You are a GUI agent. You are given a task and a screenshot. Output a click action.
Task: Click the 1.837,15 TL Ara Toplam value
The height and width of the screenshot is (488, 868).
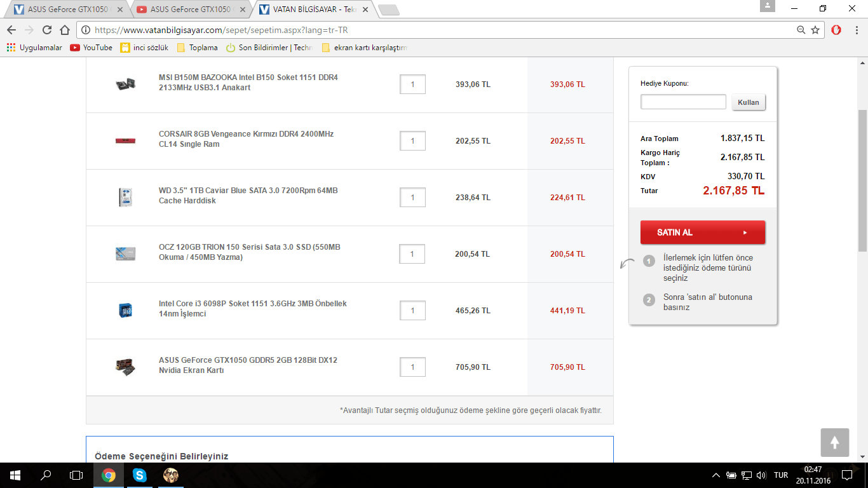pyautogui.click(x=742, y=139)
